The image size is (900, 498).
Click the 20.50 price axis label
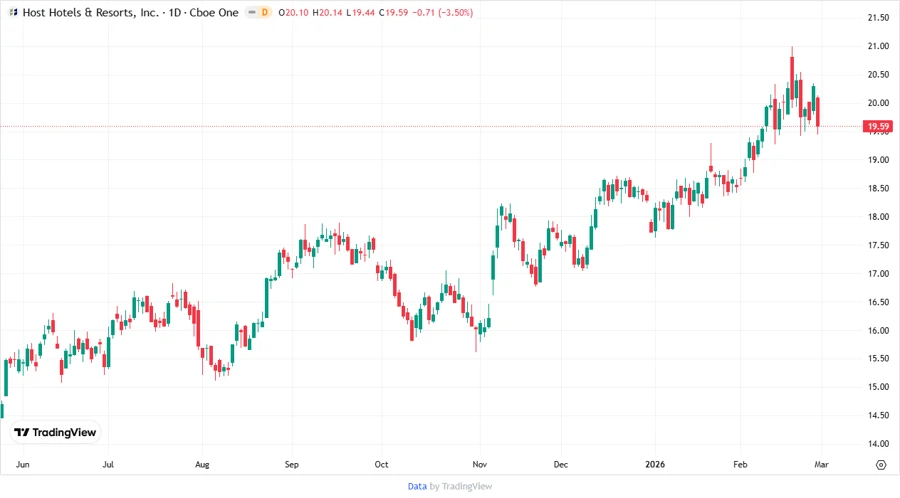[878, 75]
